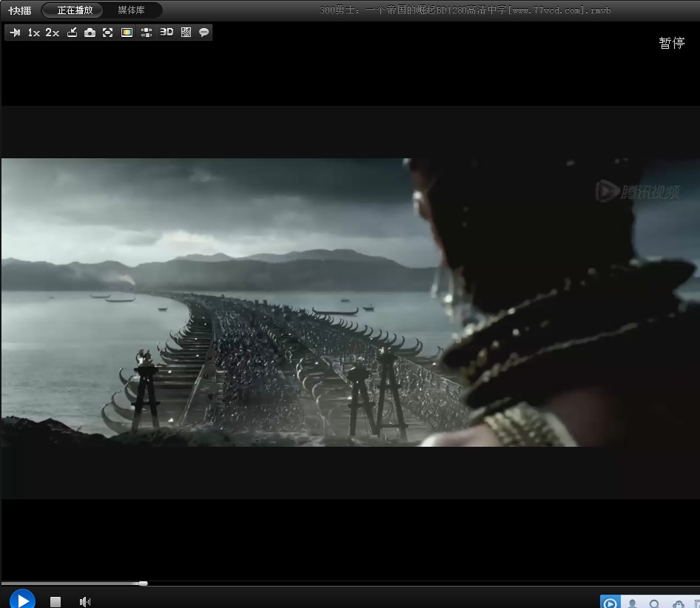Set video size to 1x

tap(34, 33)
